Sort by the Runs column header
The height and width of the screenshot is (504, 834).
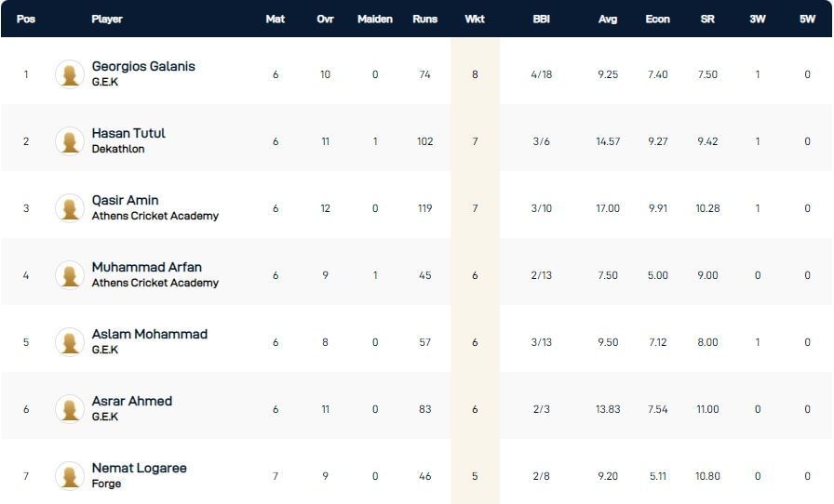pos(424,19)
